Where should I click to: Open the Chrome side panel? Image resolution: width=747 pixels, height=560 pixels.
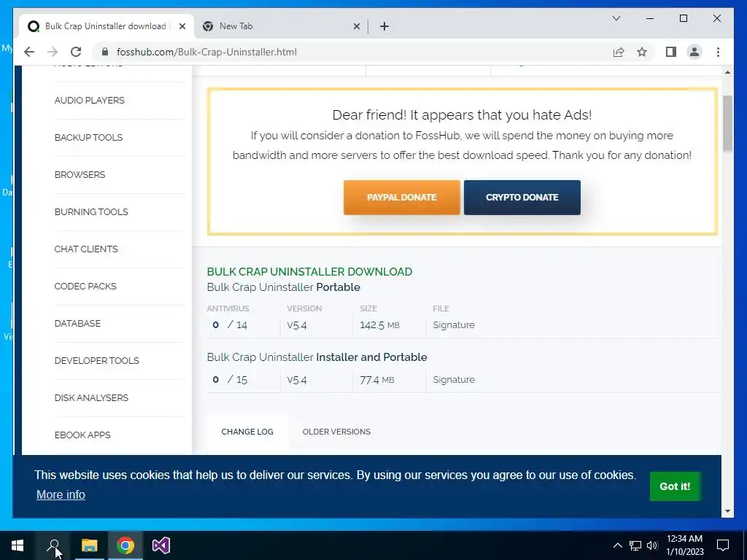pyautogui.click(x=671, y=52)
